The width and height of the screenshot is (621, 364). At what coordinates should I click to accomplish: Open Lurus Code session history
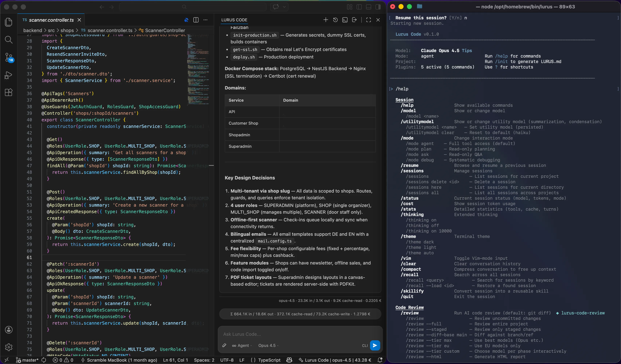335,20
